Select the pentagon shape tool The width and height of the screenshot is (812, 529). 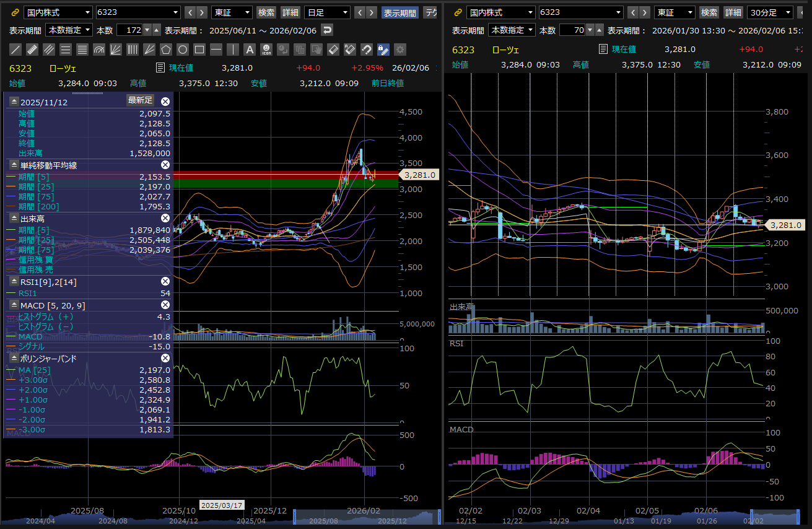tap(166, 50)
